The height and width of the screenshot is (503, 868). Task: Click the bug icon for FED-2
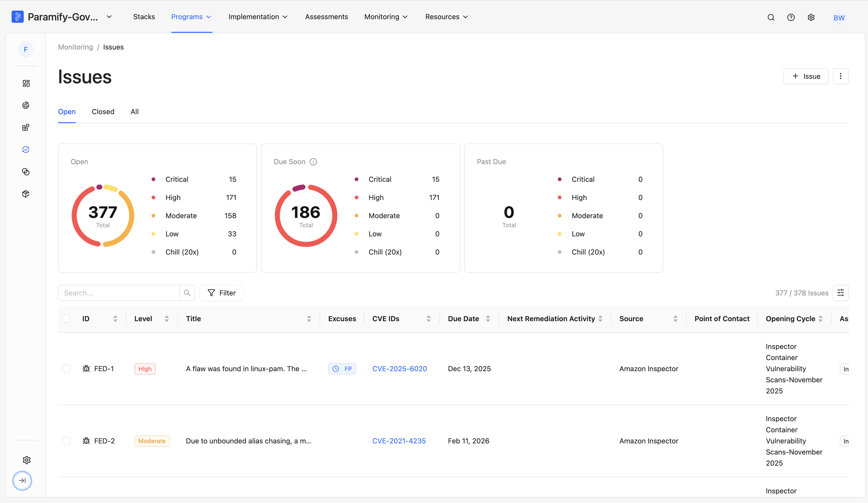(86, 441)
